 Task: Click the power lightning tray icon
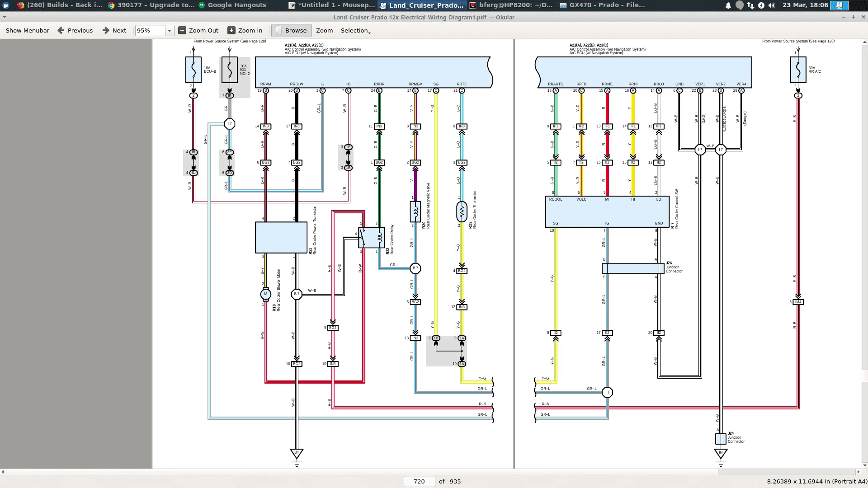761,5
